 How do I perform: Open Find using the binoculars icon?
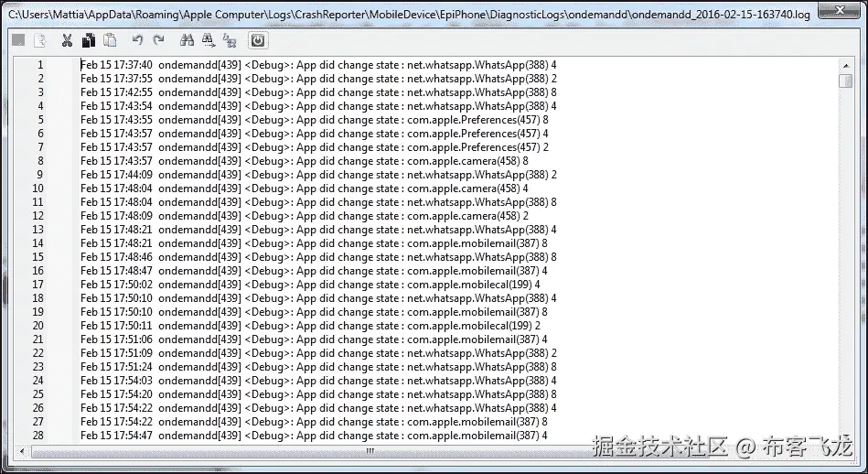click(x=187, y=40)
